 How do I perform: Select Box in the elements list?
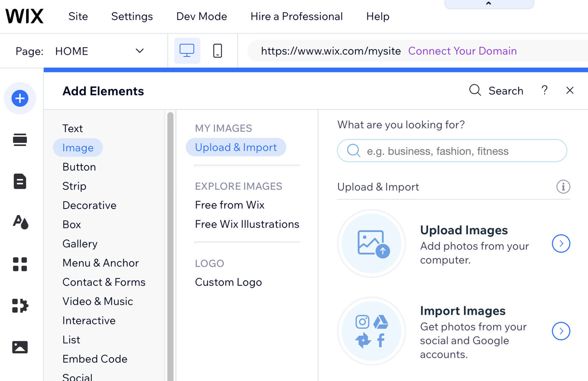click(72, 224)
